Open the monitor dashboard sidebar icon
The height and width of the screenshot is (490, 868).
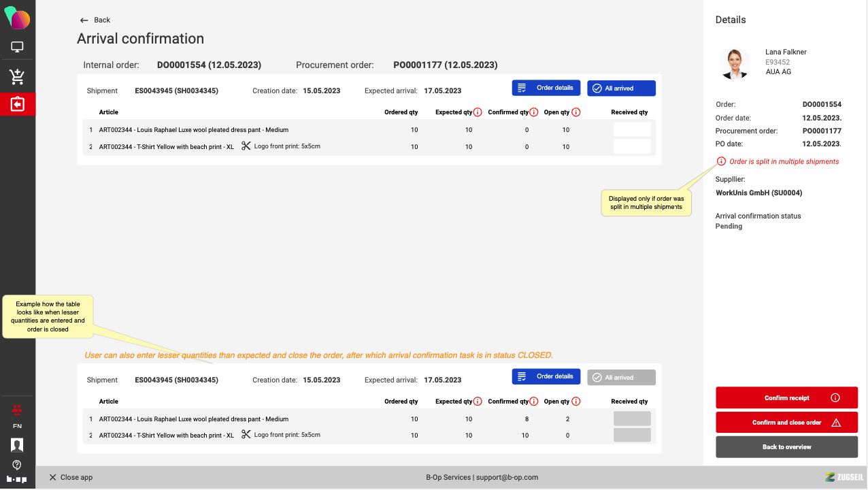click(17, 47)
